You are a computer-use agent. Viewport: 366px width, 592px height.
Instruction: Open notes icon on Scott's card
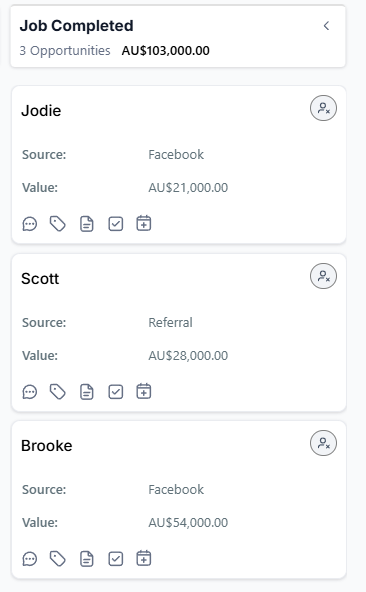tap(86, 392)
